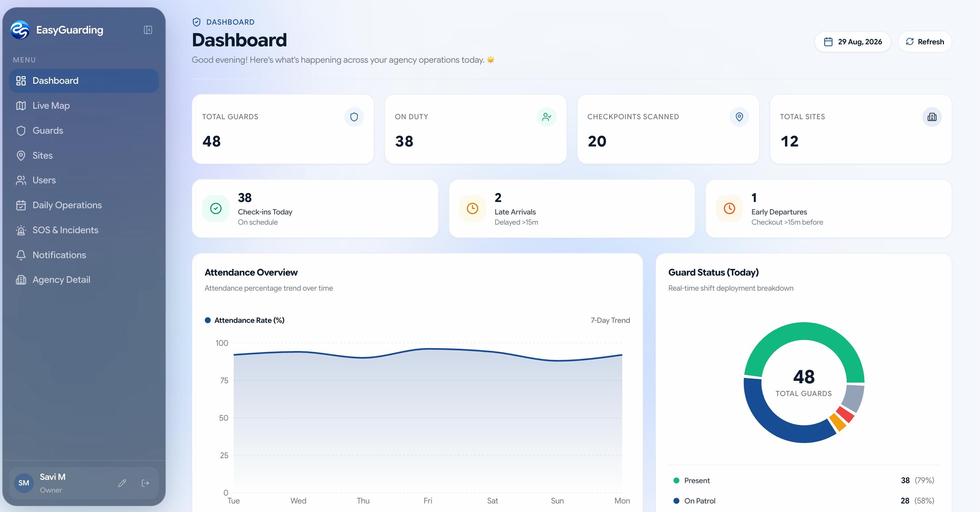The height and width of the screenshot is (512, 980).
Task: Click the Refresh button
Action: [925, 42]
